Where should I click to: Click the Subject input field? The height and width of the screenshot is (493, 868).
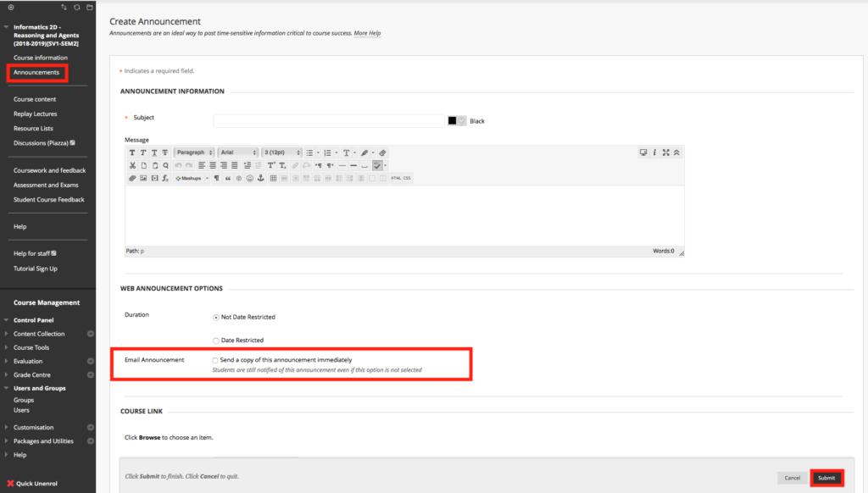point(329,120)
